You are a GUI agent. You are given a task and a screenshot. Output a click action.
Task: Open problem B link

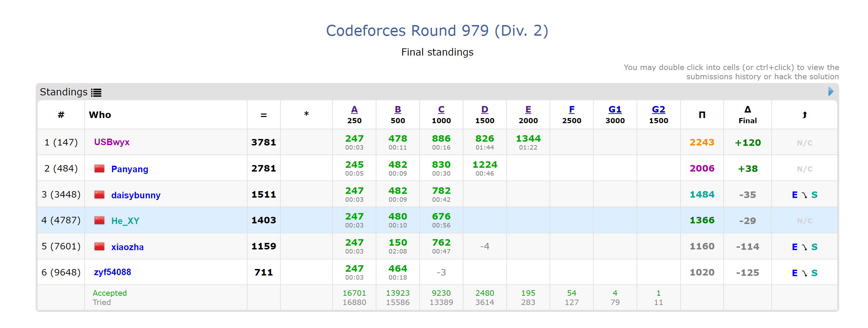coord(398,109)
